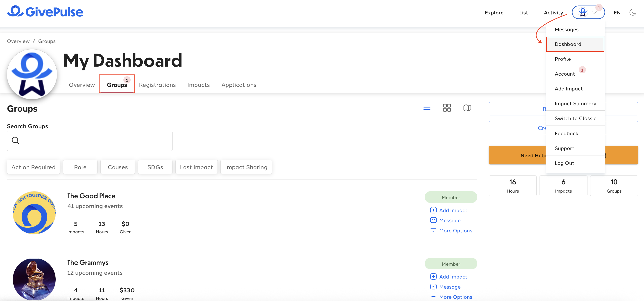Click List in top navigation

[524, 13]
